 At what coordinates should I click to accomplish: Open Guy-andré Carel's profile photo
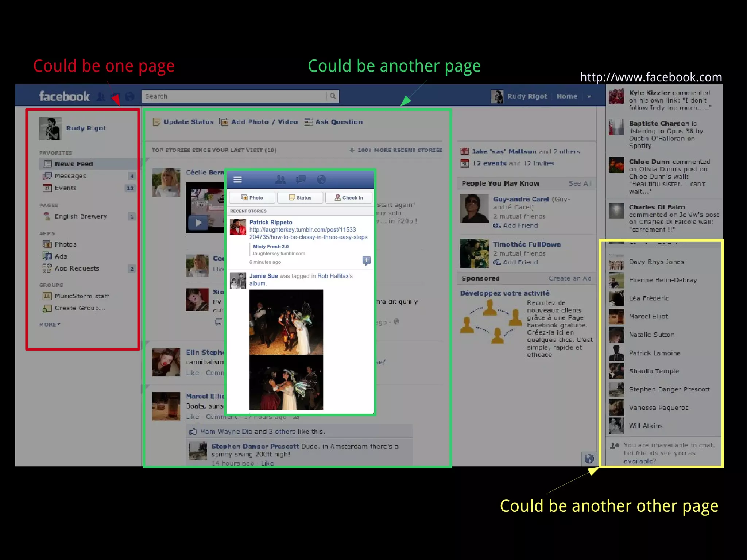tap(474, 208)
